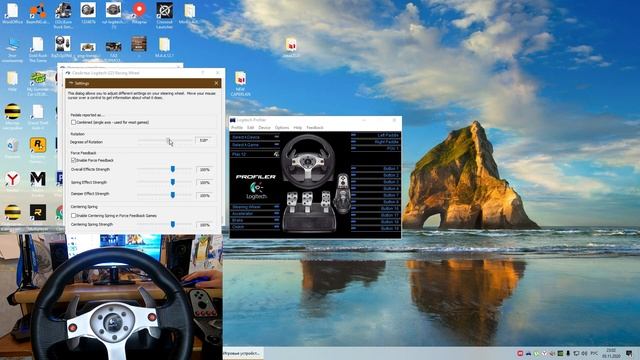Open the NVIDIA tray icon
This screenshot has width=640, height=360.
[x=560, y=353]
